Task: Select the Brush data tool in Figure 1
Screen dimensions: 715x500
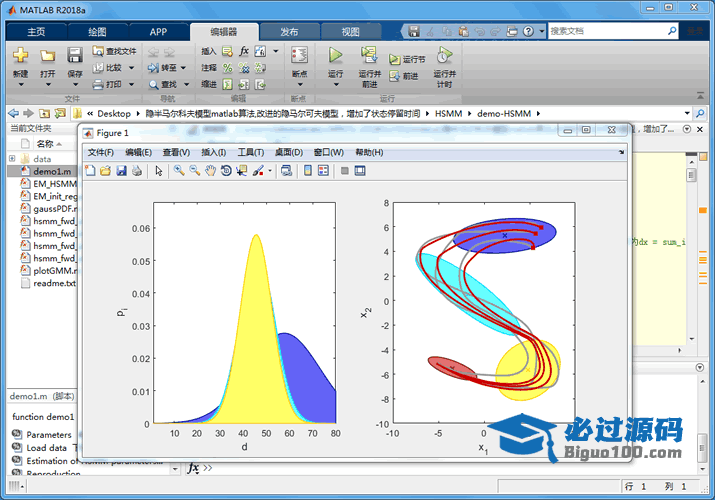Action: coord(258,170)
